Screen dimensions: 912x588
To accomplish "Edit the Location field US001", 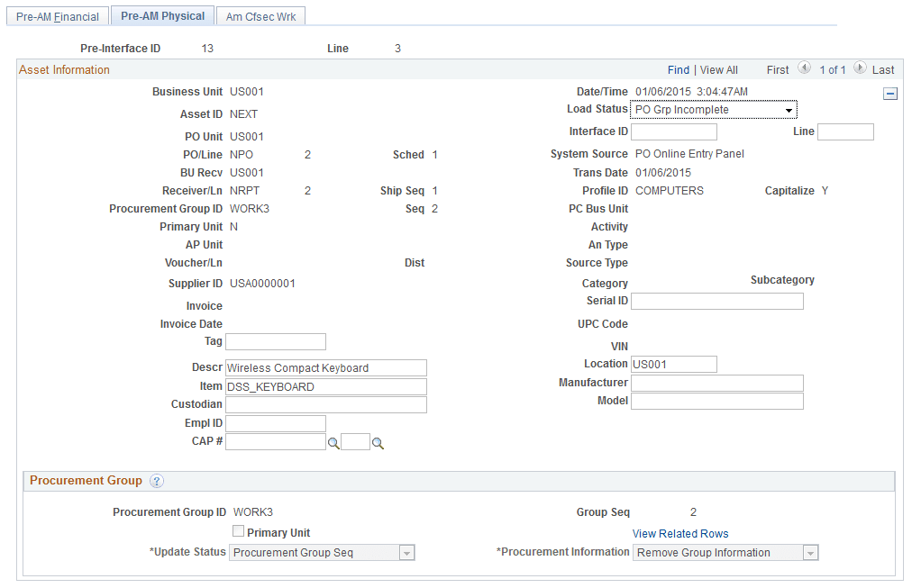I will coord(674,365).
